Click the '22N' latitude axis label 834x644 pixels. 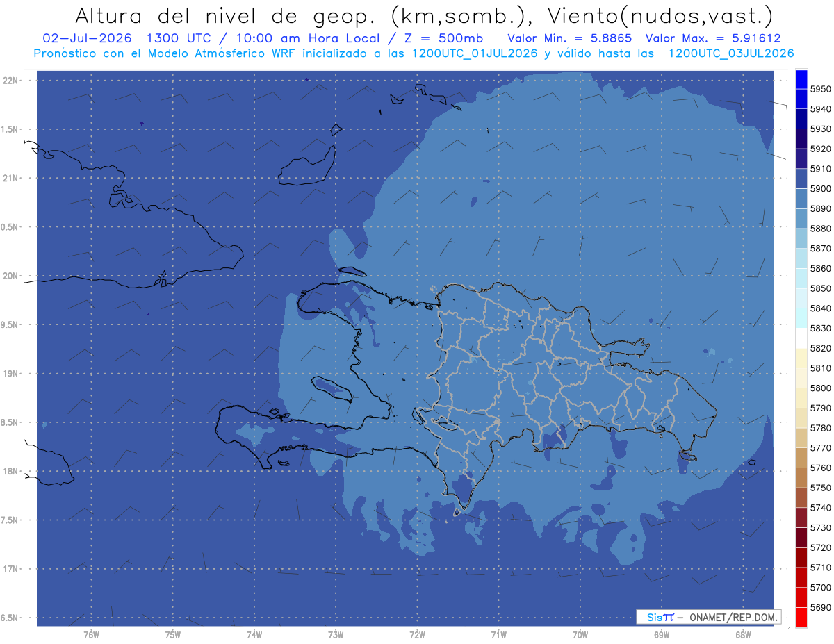tap(10, 81)
